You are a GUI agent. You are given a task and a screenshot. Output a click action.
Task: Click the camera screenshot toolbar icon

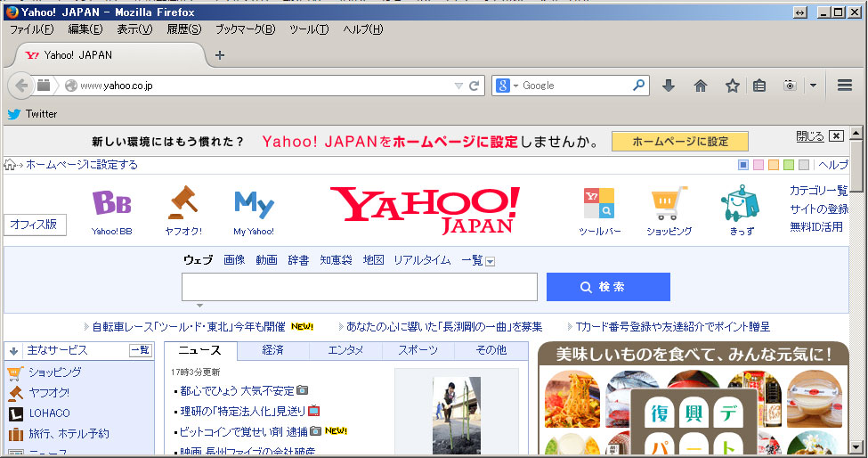(x=790, y=86)
